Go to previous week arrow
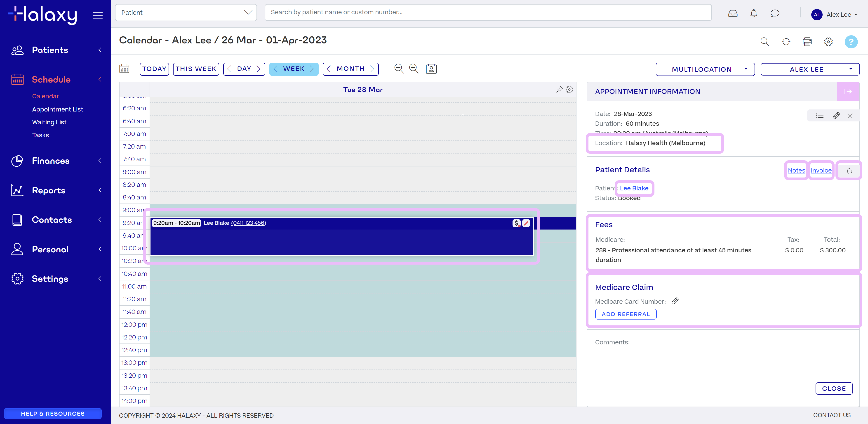Viewport: 868px width, 424px height. coord(275,69)
